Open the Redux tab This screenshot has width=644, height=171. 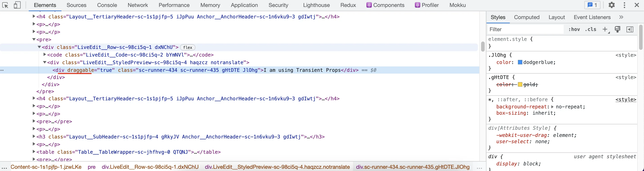[348, 5]
